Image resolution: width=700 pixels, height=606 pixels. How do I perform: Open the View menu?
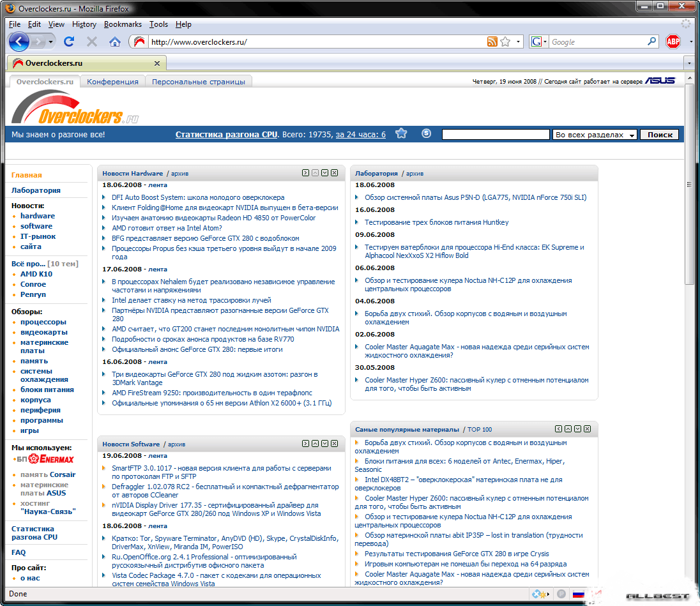coord(56,24)
